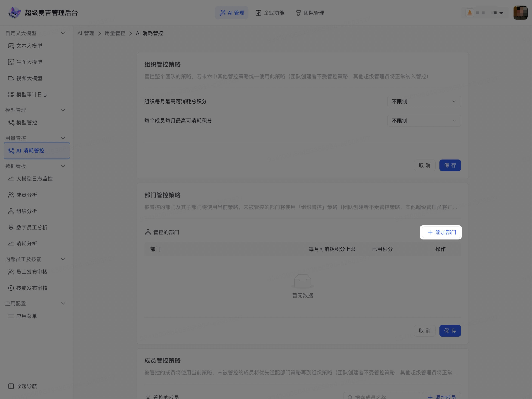This screenshot has width=532, height=399.
Task: Collapse the 用量管控 section
Action: click(63, 138)
